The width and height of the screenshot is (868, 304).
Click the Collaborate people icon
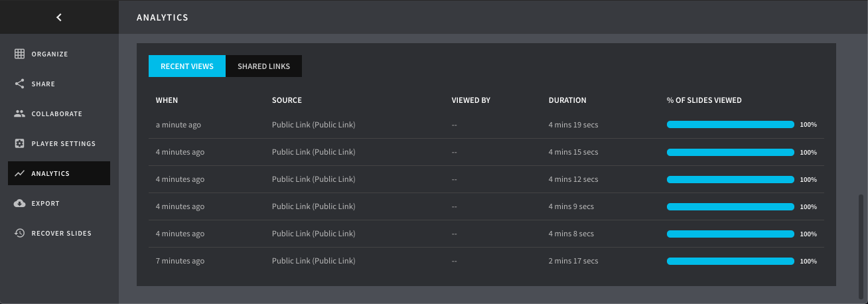[x=19, y=114]
